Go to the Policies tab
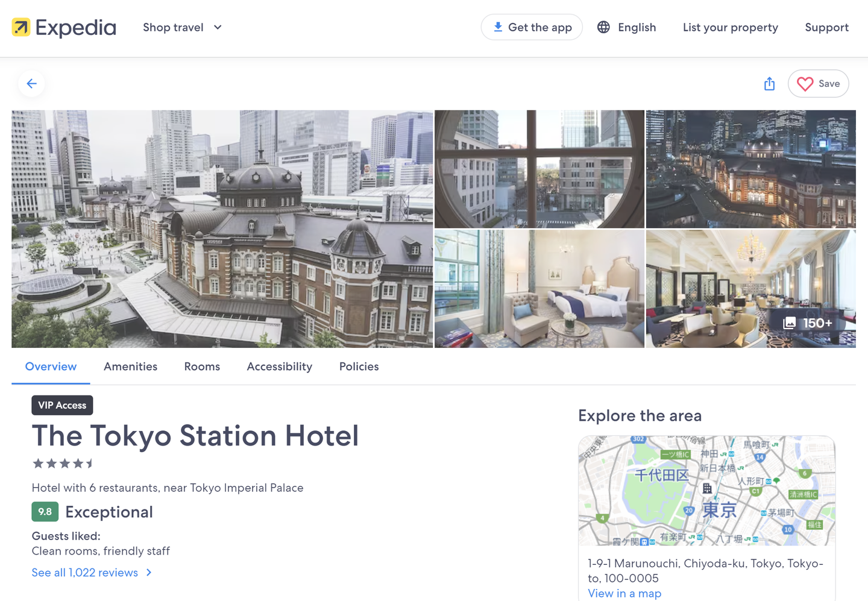868x601 pixels. (359, 367)
